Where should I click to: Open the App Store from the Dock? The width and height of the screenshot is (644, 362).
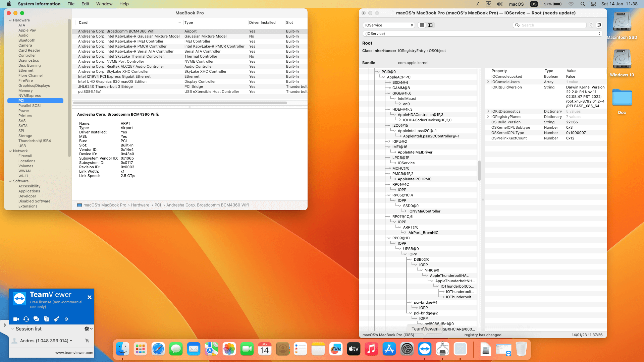tap(389, 349)
